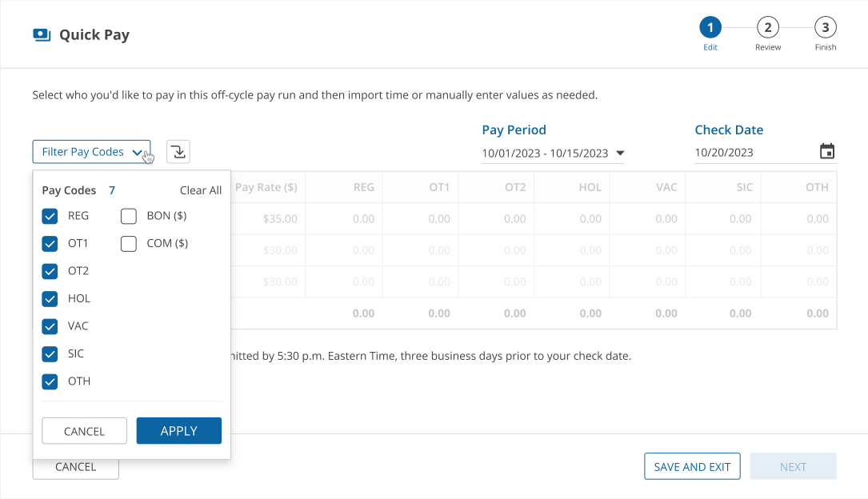Toggle the HOL pay code checkbox
868x499 pixels.
50,299
